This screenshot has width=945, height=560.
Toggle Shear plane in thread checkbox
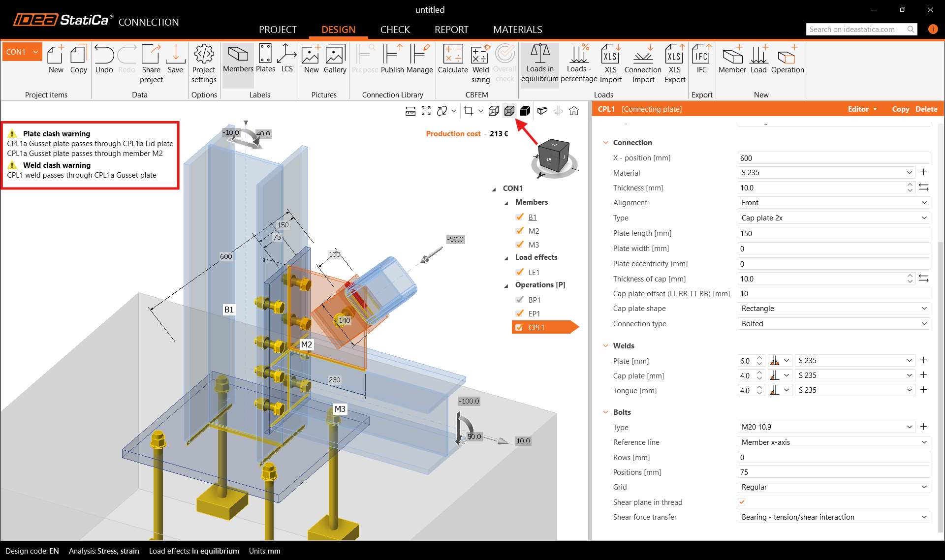tap(742, 502)
